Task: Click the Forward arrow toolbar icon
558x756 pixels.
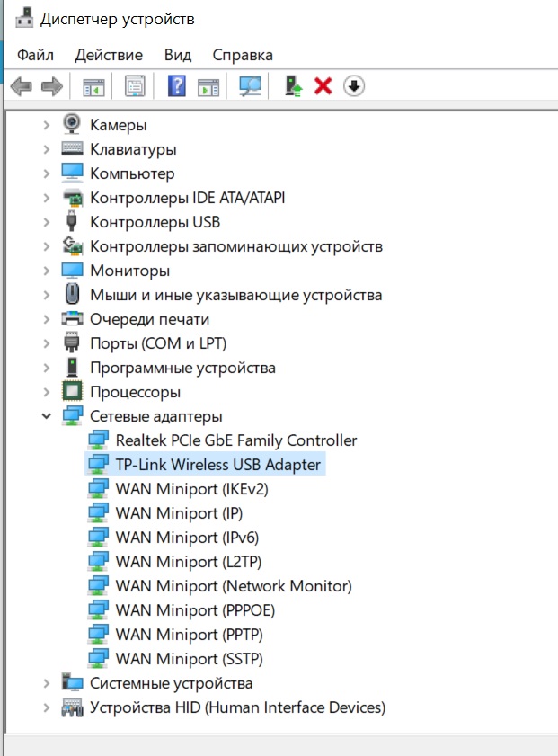Action: 52,87
